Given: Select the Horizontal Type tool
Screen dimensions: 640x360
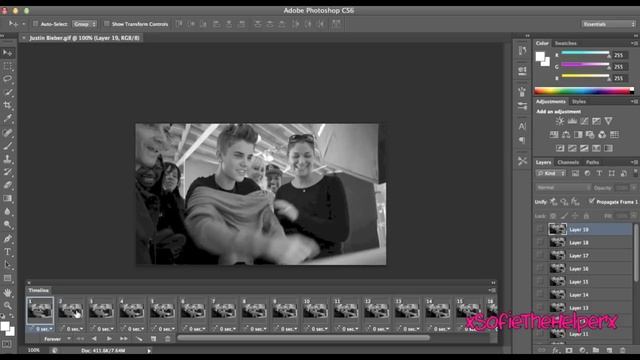Looking at the screenshot, I should 7,252.
